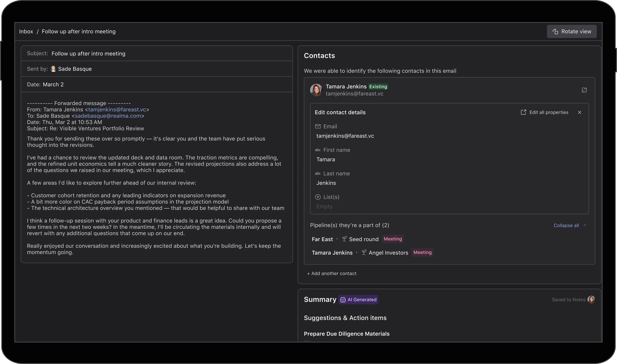
Task: Click the Prepare Due Diligence Materials heading
Action: [x=347, y=334]
